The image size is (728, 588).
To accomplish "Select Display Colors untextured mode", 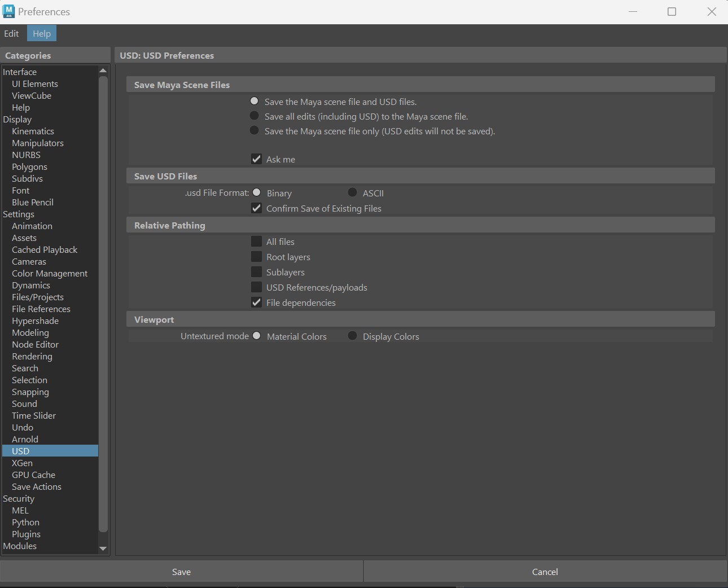I will click(353, 336).
